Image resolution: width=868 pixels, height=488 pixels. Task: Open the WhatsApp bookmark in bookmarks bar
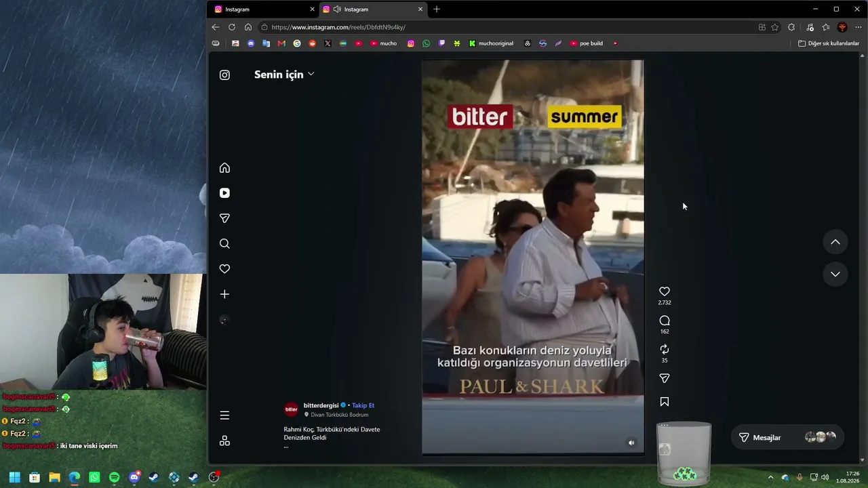[426, 43]
